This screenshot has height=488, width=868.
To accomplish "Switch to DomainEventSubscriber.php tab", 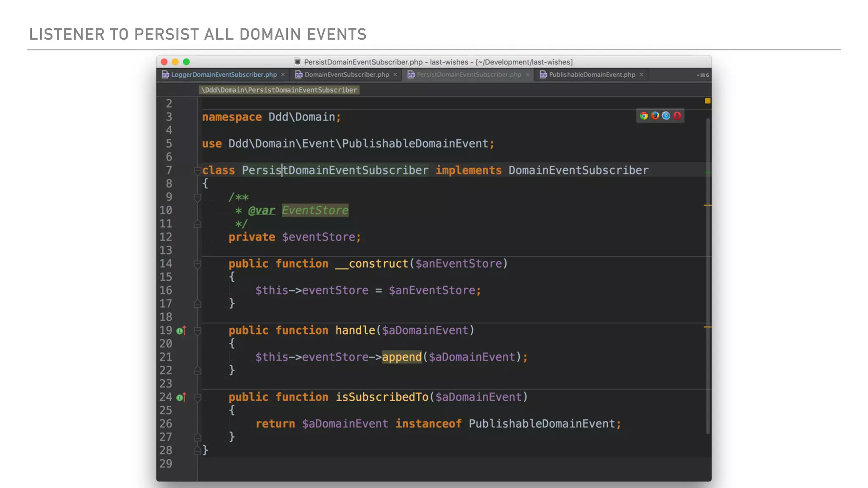I will pyautogui.click(x=347, y=75).
